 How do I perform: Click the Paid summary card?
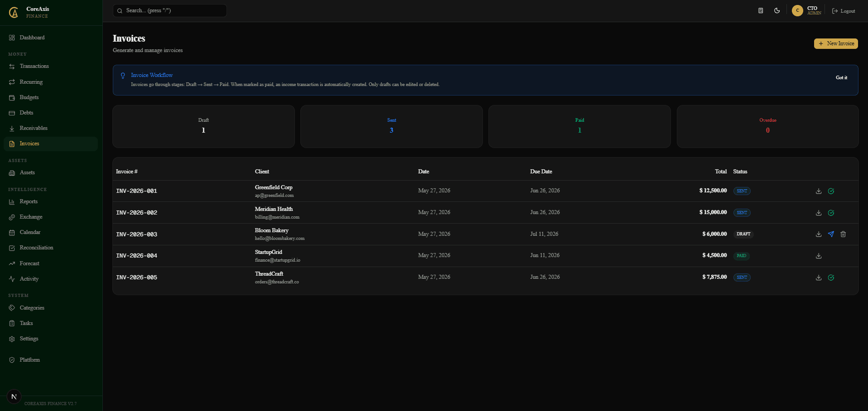pos(579,126)
